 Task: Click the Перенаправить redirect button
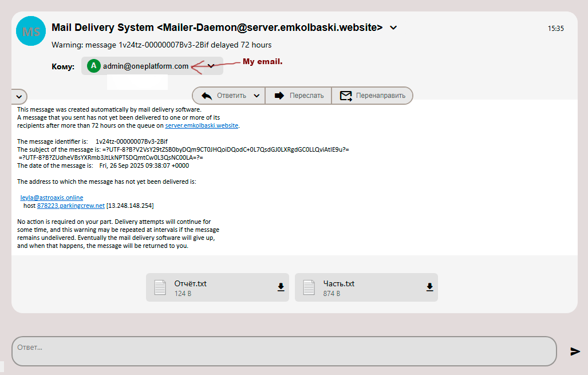pos(372,96)
